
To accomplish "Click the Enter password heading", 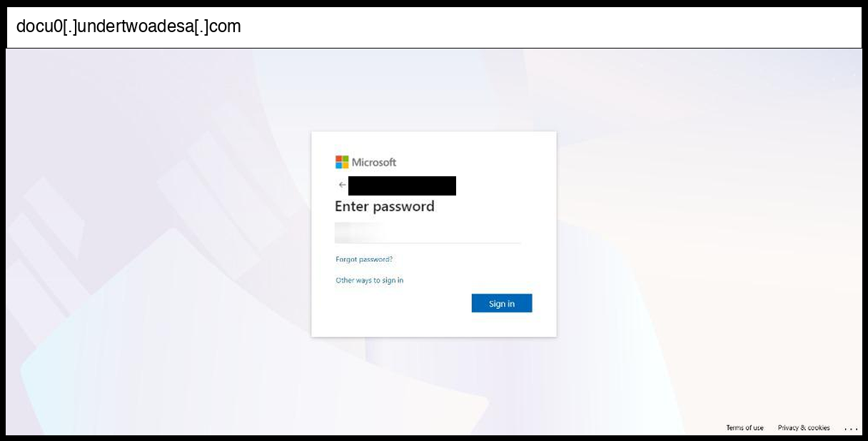I will tap(385, 207).
